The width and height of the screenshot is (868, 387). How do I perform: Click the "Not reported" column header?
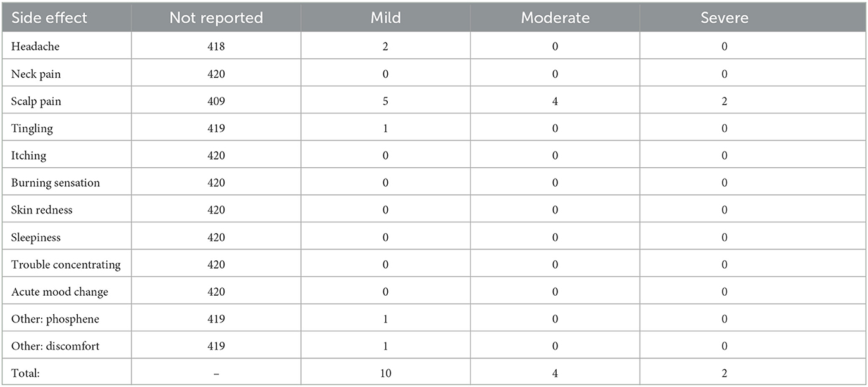coord(216,18)
